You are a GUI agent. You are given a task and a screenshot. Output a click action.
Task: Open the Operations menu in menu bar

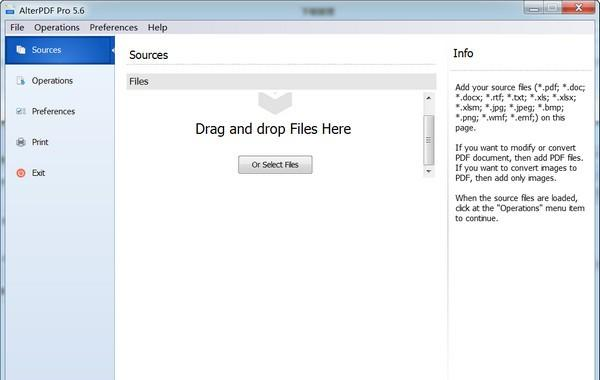[57, 28]
